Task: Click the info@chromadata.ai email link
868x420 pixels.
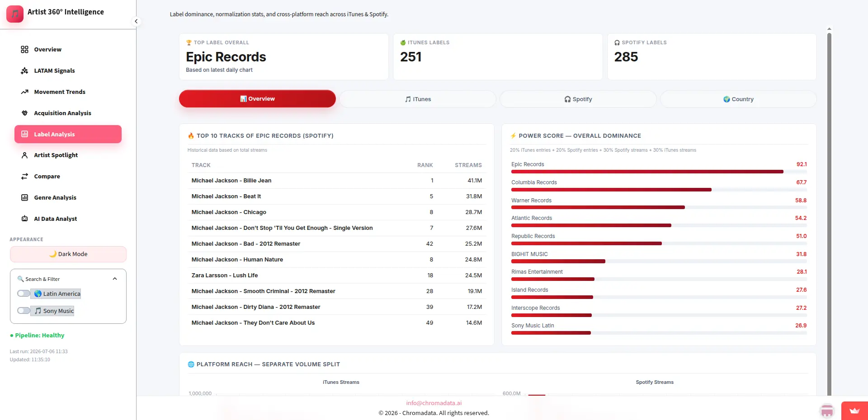Action: (434, 403)
